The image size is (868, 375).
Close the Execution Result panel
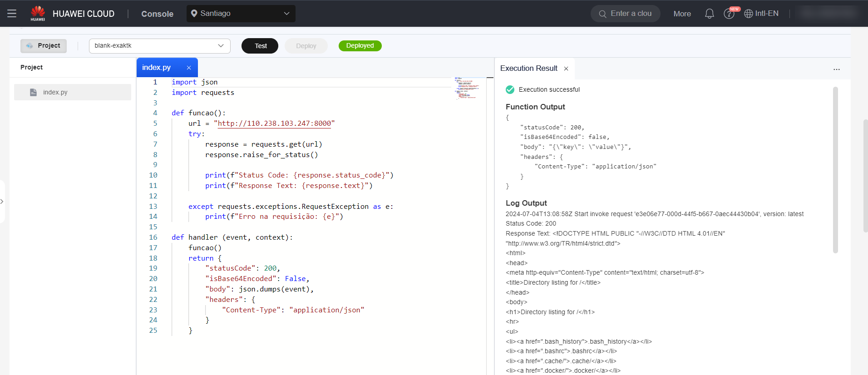coord(566,69)
